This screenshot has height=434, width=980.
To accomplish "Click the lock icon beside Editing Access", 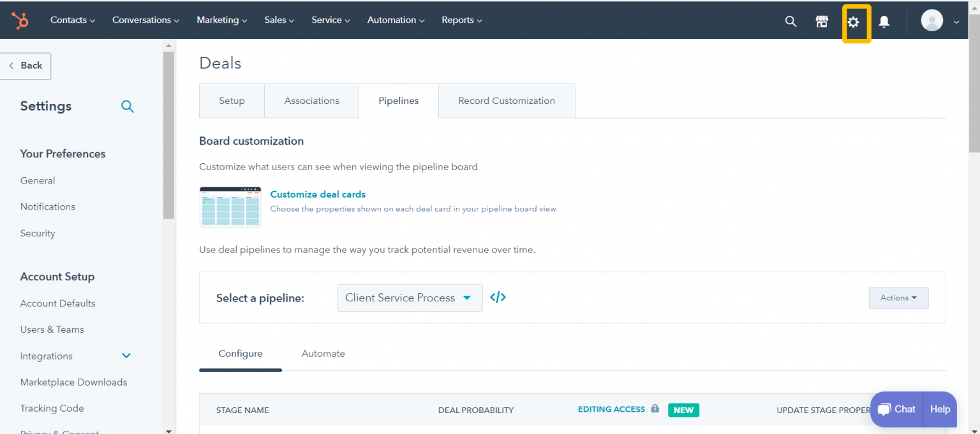I will coord(655,409).
